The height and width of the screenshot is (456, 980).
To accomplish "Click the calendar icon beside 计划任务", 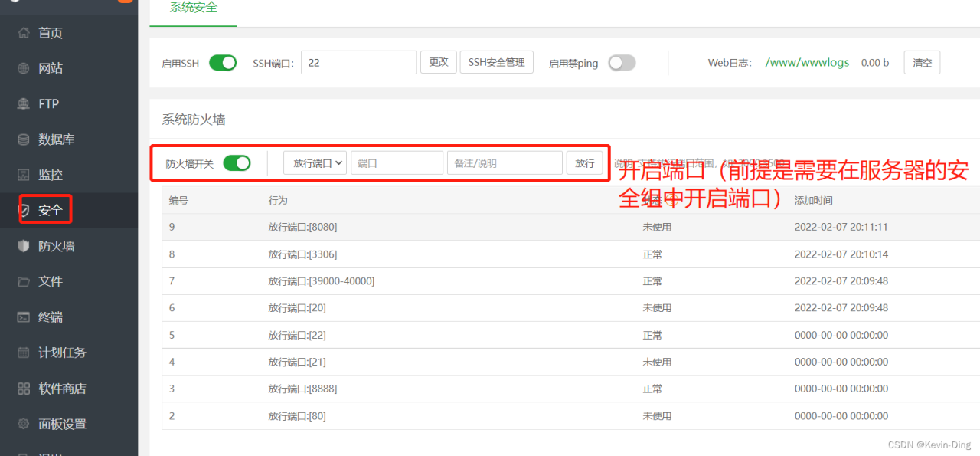I will click(x=24, y=353).
